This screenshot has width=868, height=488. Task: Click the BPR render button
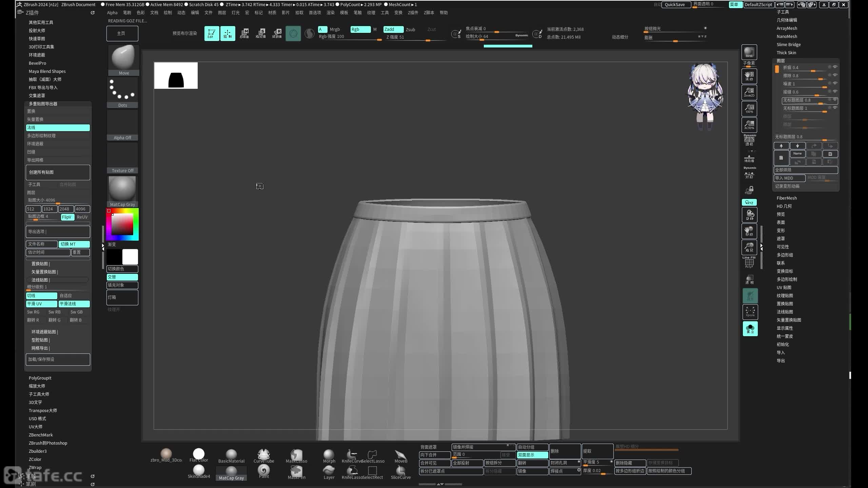pos(749,52)
